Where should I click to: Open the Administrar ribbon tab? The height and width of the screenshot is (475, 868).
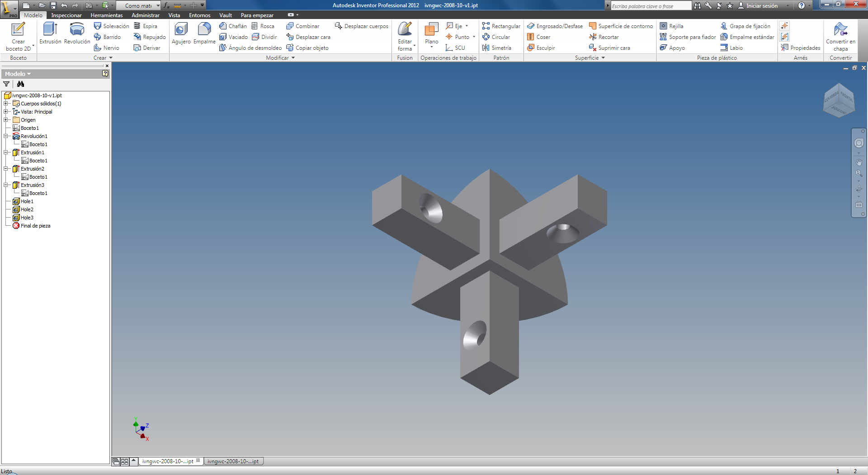click(146, 15)
